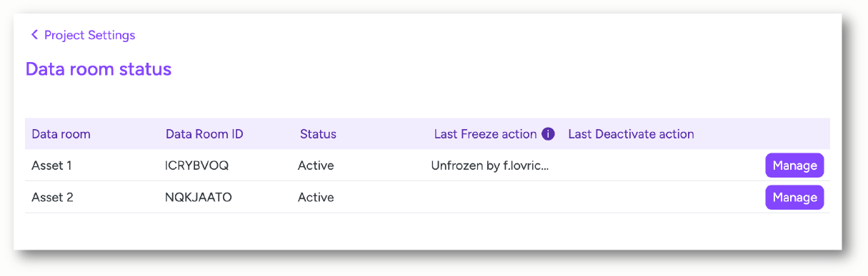Screen dimensions: 868x276
Task: Click the ICRYBVOQ data room ID
Action: click(196, 165)
